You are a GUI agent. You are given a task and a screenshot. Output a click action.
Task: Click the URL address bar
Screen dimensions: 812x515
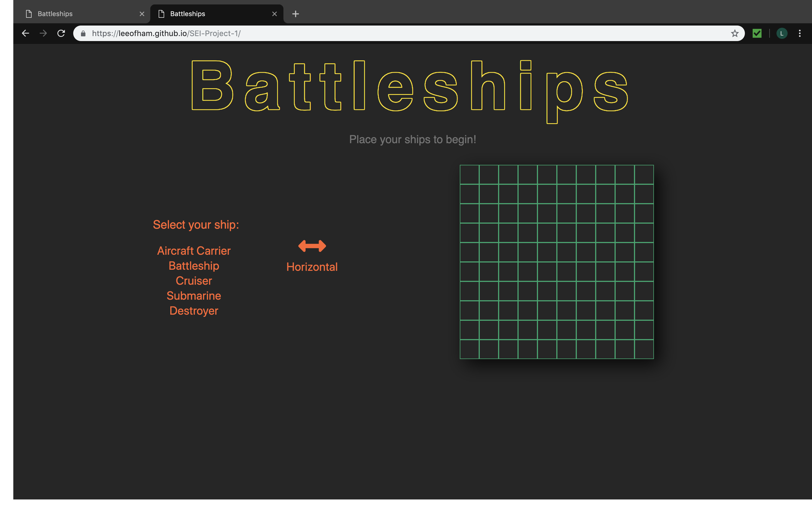point(405,33)
